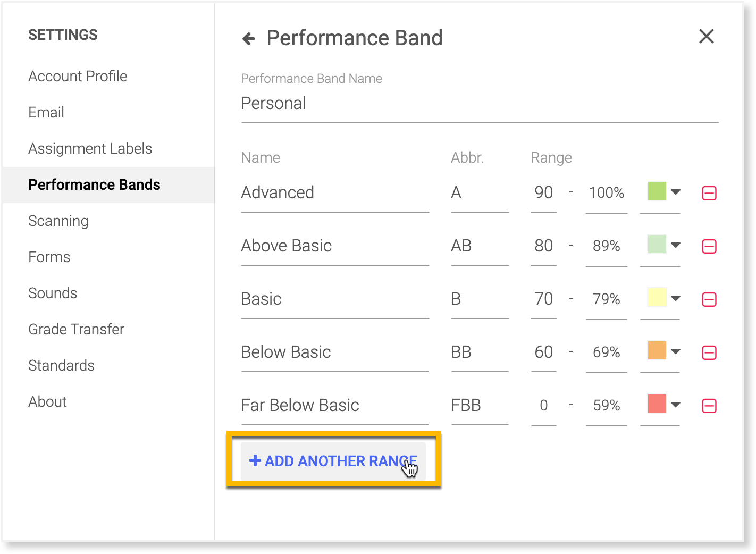Click the red swatch for Far Below Basic
Screen dimensions: 756x554
[x=657, y=404]
